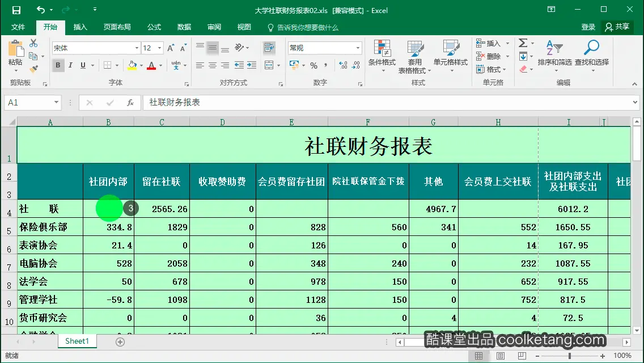Image resolution: width=644 pixels, height=363 pixels.
Task: Toggle Bold formatting
Action: click(58, 65)
